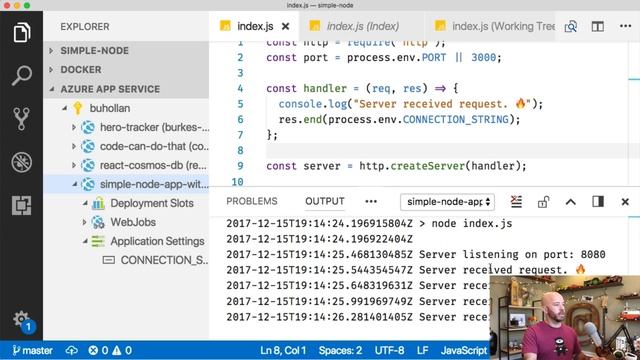Click the Deployment Slots chart icon
This screenshot has height=360, width=640.
click(x=98, y=203)
